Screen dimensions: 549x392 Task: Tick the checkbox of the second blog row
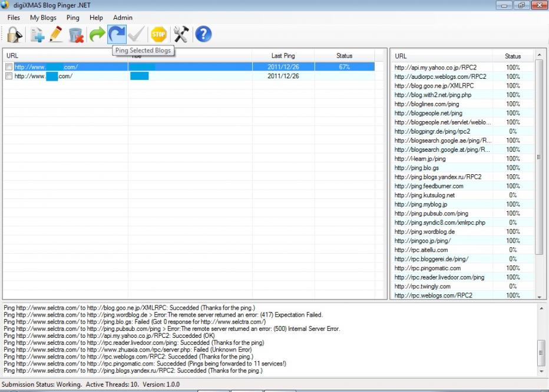(x=9, y=76)
